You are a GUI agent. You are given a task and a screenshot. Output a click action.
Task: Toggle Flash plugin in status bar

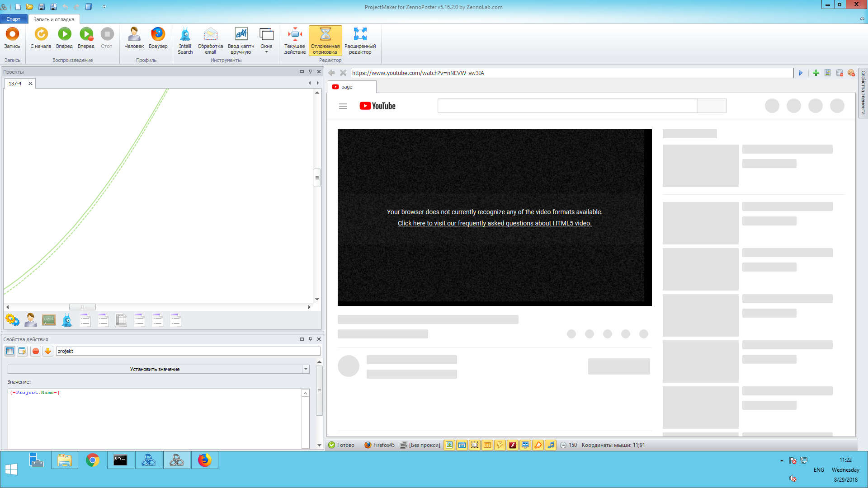[513, 445]
